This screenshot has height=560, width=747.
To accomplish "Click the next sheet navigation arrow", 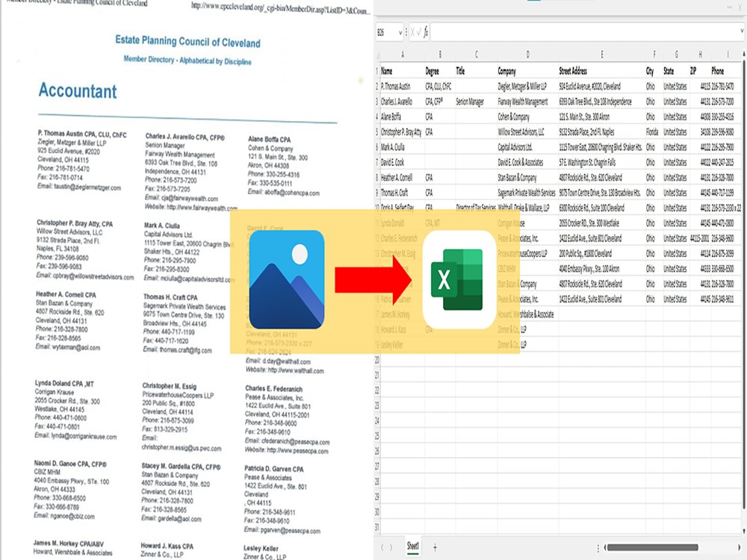I will pyautogui.click(x=391, y=547).
